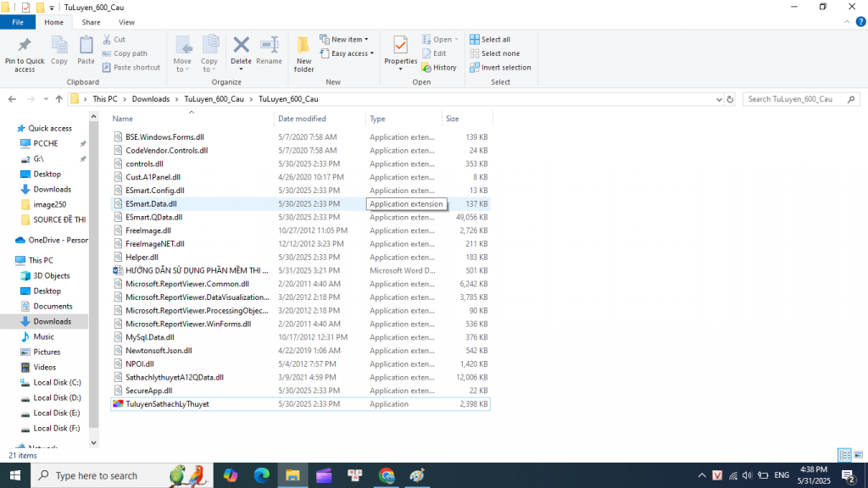Expand the Easy access dropdown

[347, 53]
